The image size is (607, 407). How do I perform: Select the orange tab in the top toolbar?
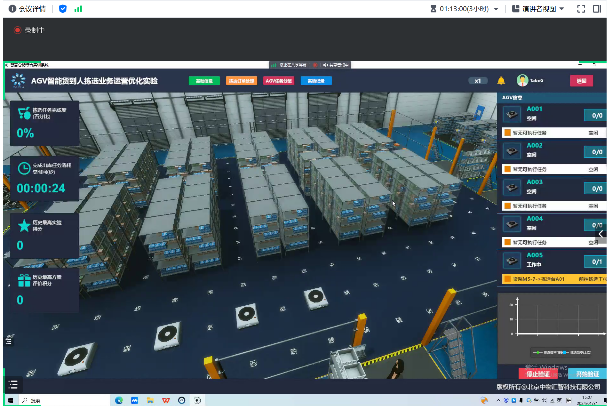click(241, 80)
